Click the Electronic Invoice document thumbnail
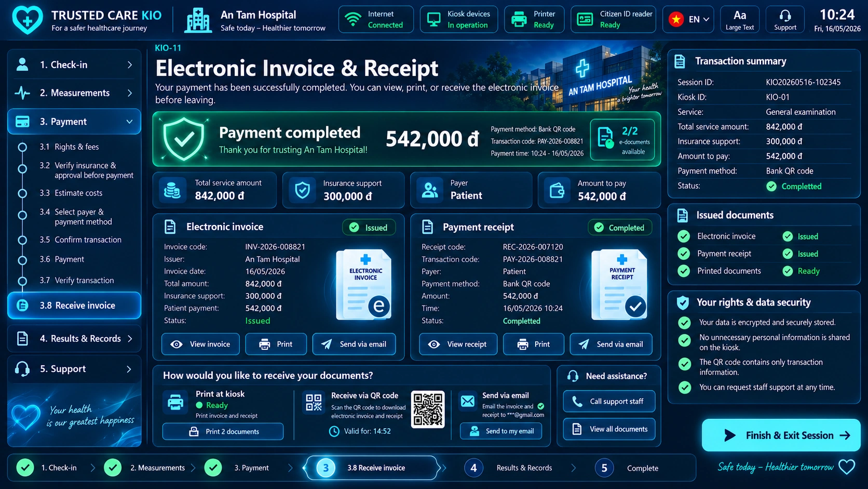Viewport: 868px width, 489px height. (364, 284)
